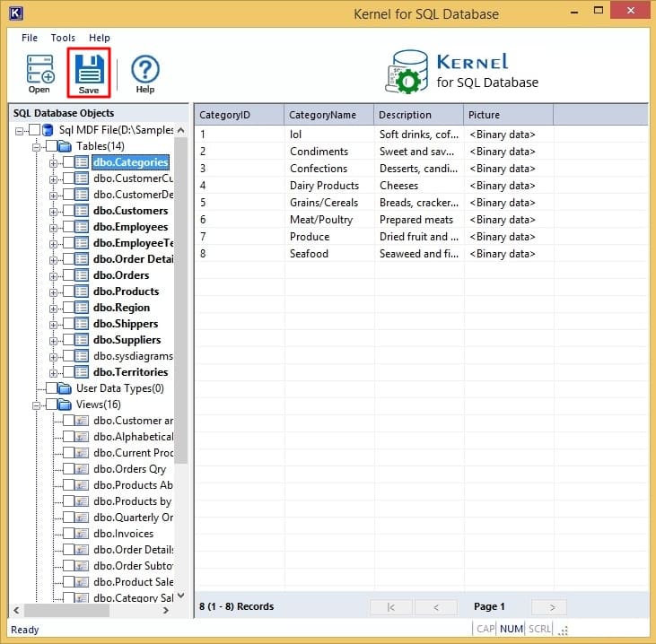Check the Tables(14) checkbox
656x644 pixels.
(52, 146)
